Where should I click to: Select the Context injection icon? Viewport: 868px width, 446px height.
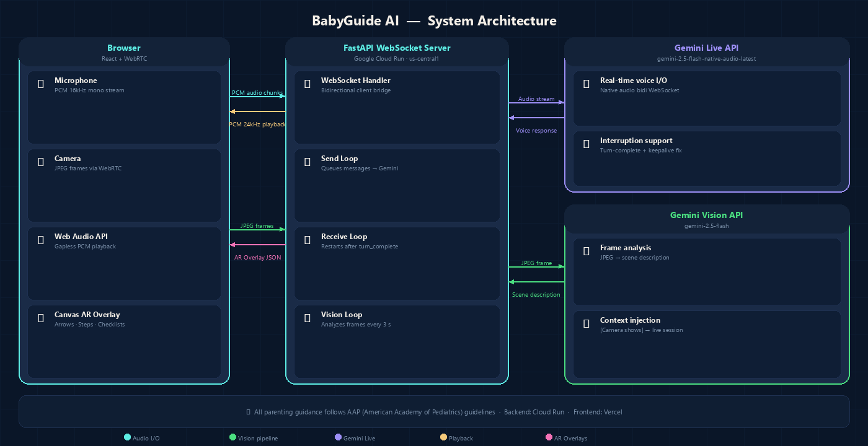point(587,323)
